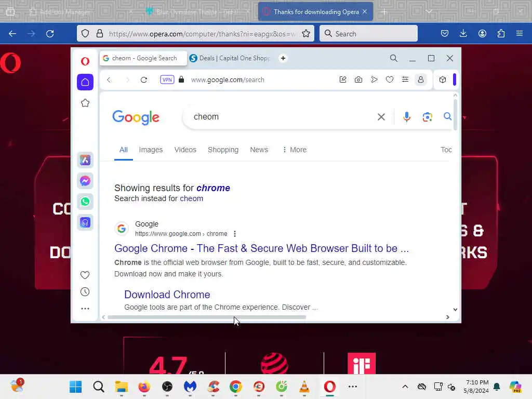Switch to Deals Capital One Shopping tab

pyautogui.click(x=230, y=58)
